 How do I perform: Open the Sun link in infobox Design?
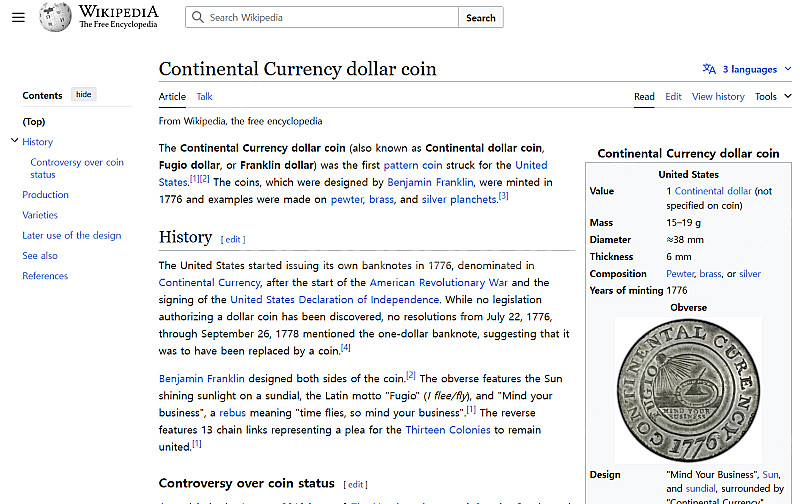click(770, 474)
